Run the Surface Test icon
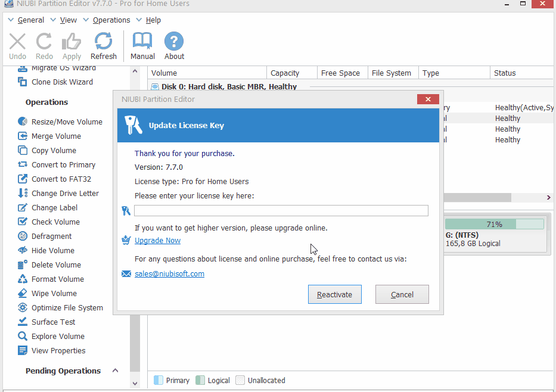This screenshot has height=392, width=556. pyautogui.click(x=22, y=322)
